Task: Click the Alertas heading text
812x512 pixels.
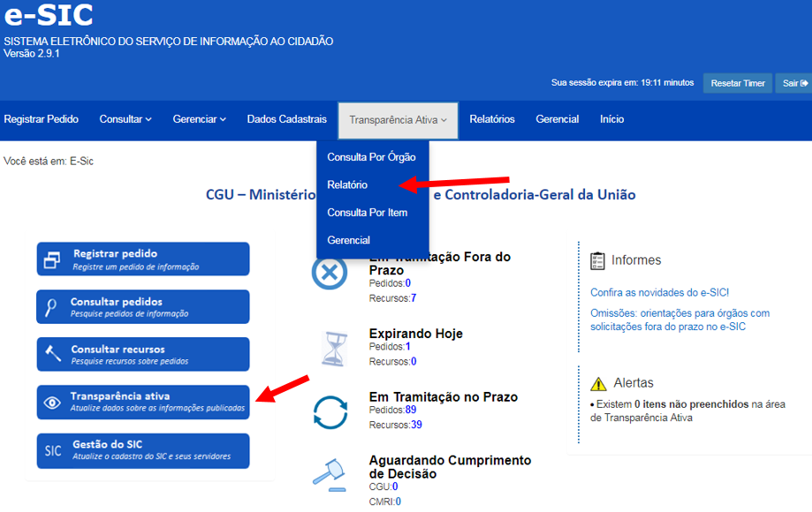Action: tap(634, 383)
